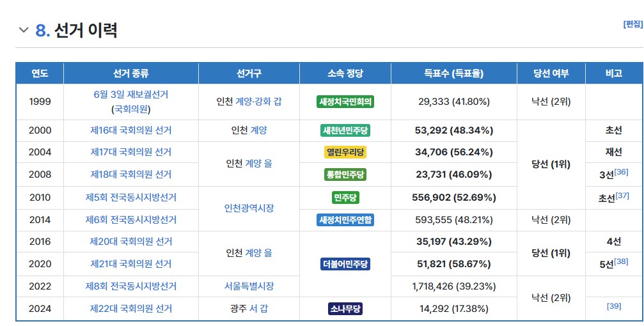The height and width of the screenshot is (326, 644).
Task: Click the 소나무당 party badge
Action: click(345, 309)
